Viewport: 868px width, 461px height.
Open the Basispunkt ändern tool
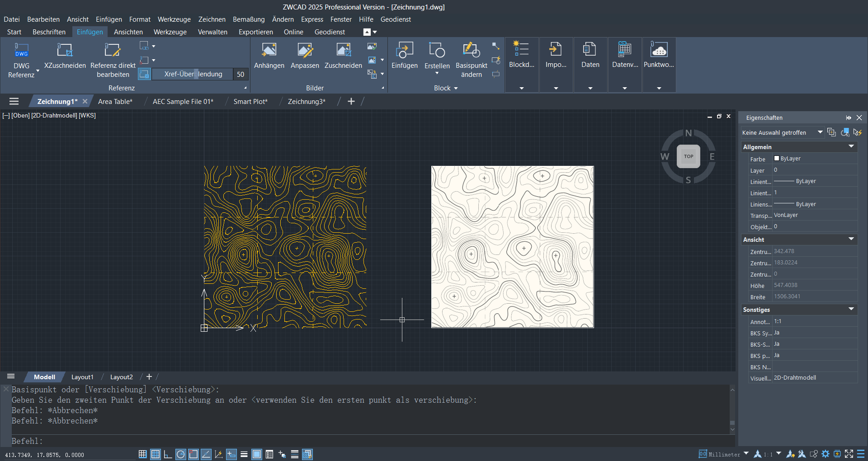click(x=471, y=50)
